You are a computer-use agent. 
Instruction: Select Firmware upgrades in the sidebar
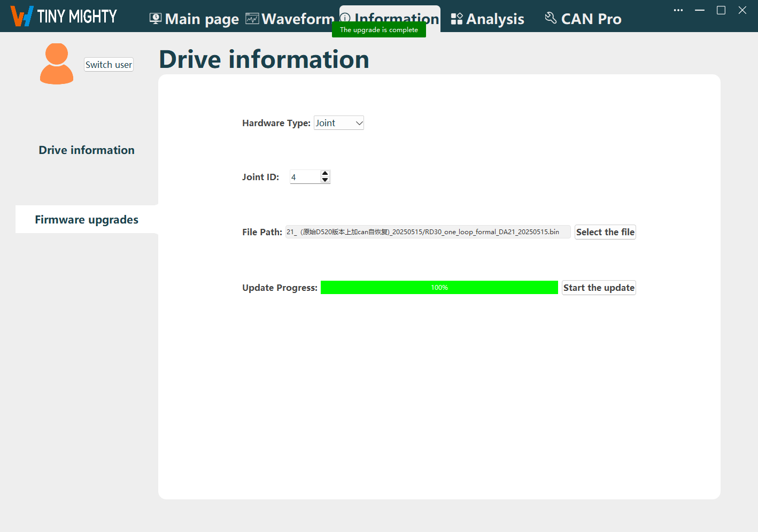(87, 220)
